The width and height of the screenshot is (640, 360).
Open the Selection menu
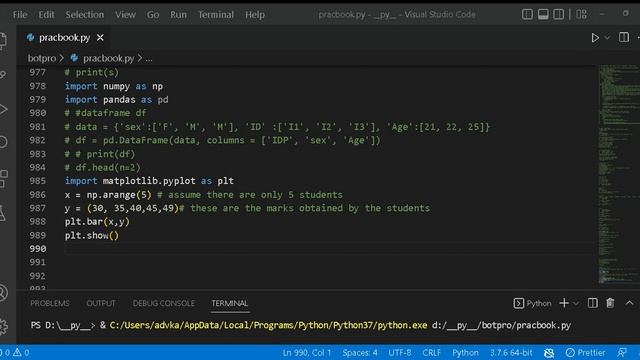pos(84,15)
